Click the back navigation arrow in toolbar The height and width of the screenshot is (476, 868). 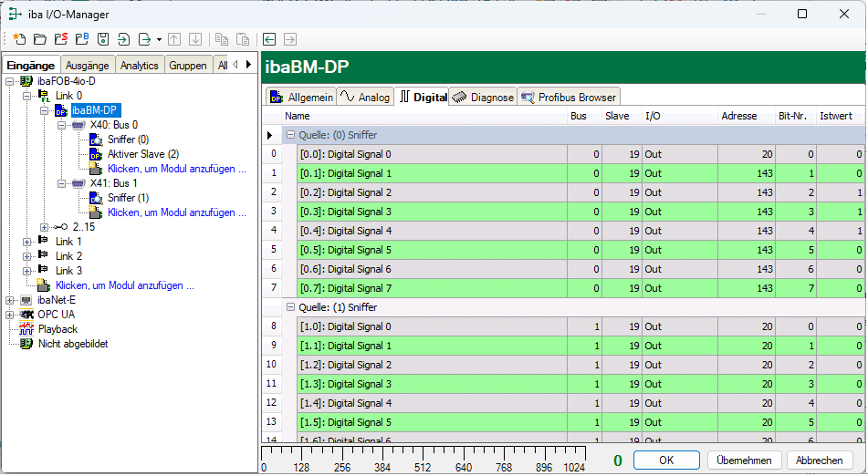pyautogui.click(x=269, y=39)
